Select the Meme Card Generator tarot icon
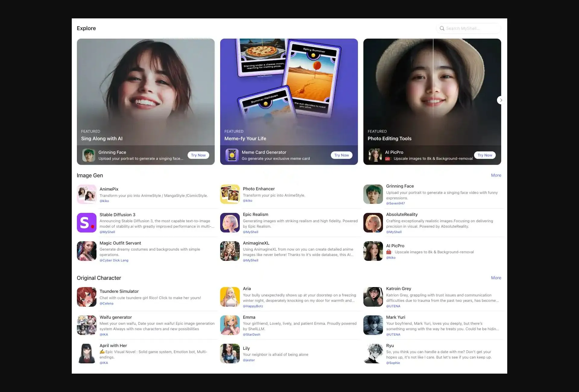The image size is (579, 392). coord(232,155)
